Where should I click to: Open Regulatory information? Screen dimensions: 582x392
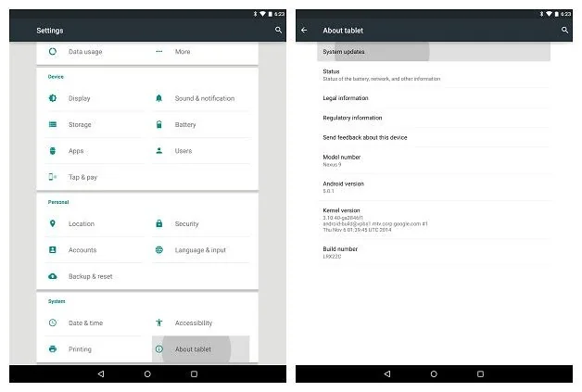[434, 118]
